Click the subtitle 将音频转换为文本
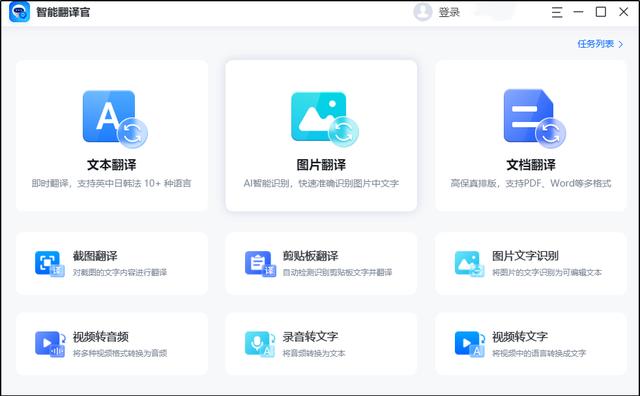This screenshot has width=640, height=396. tap(314, 353)
